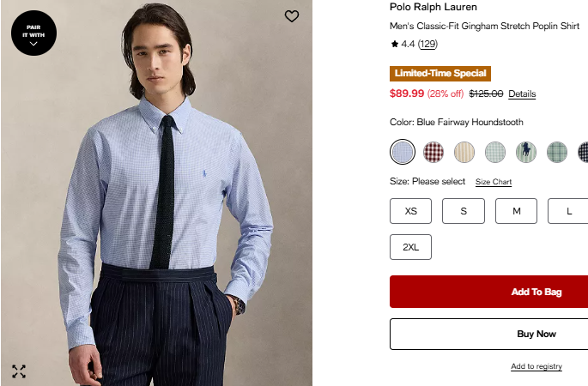The width and height of the screenshot is (588, 386).
Task: Select the Blue Fairway Houndstooth swatch
Action: [x=403, y=152]
